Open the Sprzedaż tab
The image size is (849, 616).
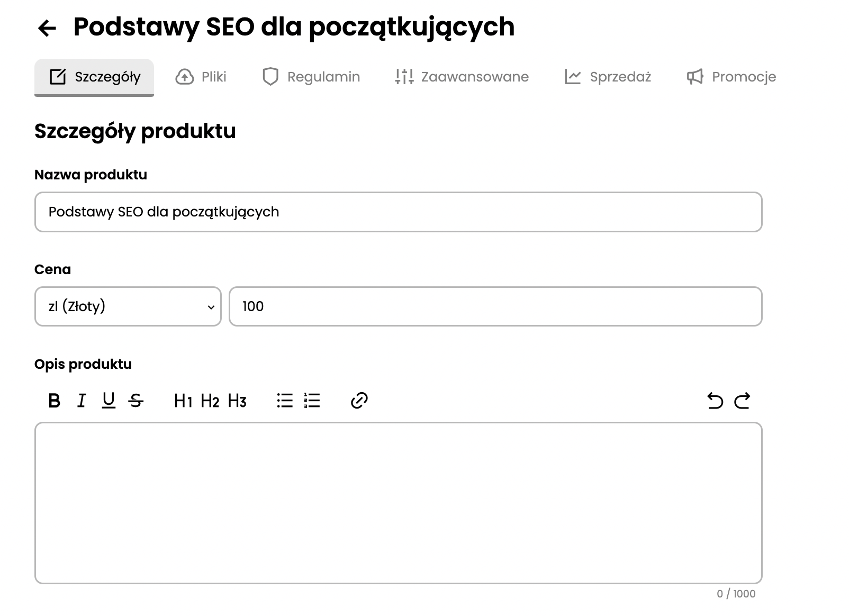point(608,77)
